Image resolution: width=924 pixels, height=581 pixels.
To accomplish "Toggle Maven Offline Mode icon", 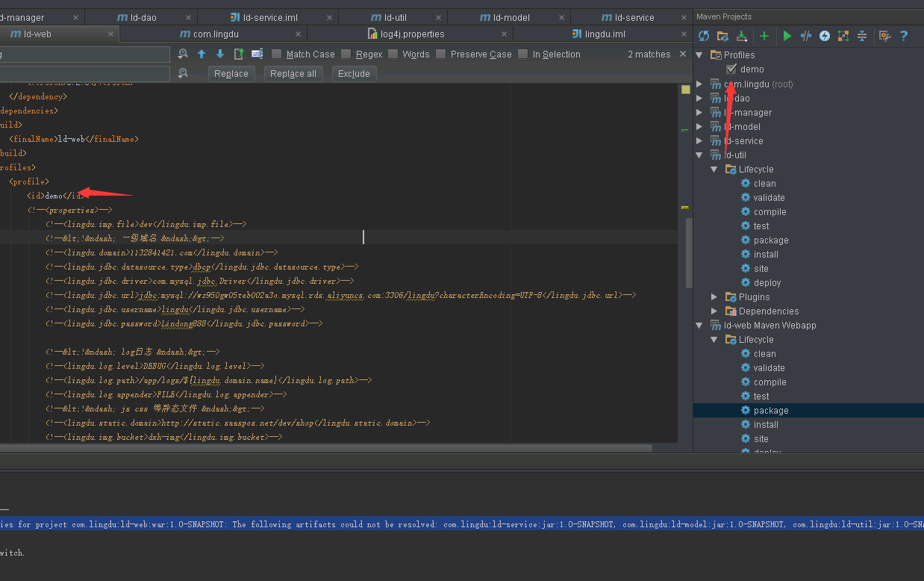I will point(805,36).
